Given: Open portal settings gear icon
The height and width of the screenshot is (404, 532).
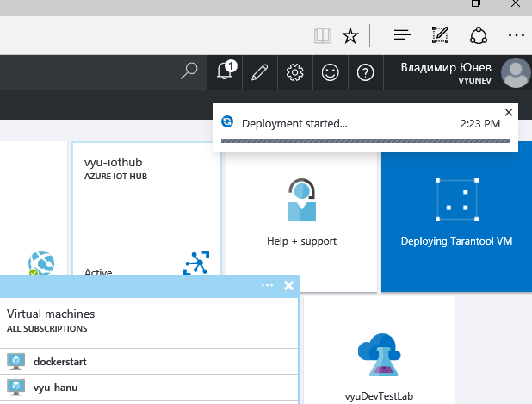Looking at the screenshot, I should 294,72.
